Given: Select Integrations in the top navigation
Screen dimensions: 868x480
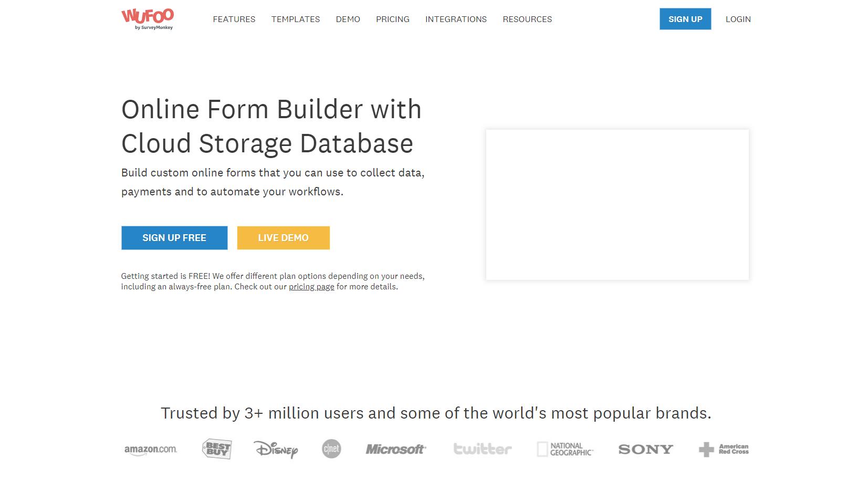Looking at the screenshot, I should coord(456,19).
